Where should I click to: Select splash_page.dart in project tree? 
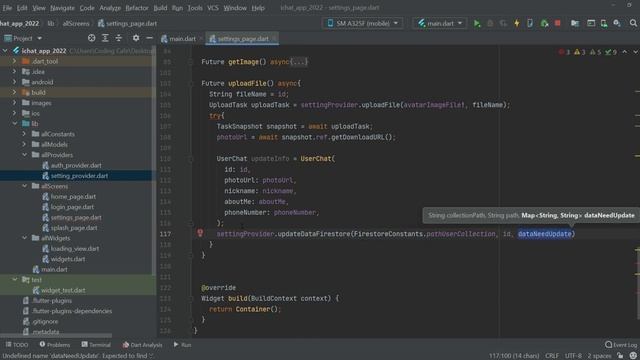pos(74,228)
